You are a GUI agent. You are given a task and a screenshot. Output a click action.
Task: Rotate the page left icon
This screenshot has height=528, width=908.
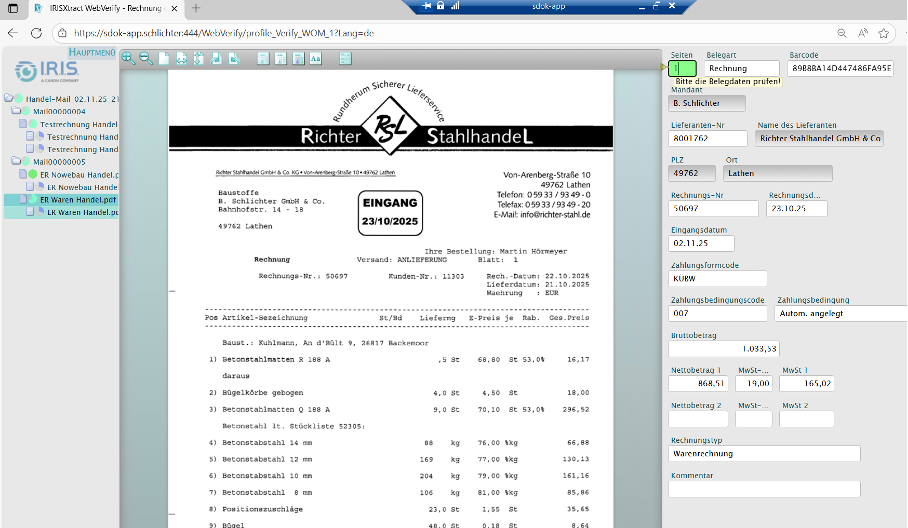216,58
